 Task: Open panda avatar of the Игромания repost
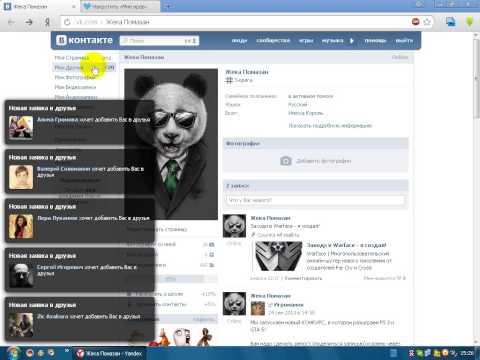(234, 304)
